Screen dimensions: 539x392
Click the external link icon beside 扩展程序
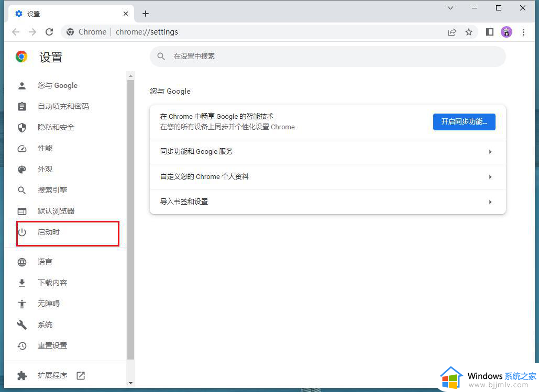81,375
